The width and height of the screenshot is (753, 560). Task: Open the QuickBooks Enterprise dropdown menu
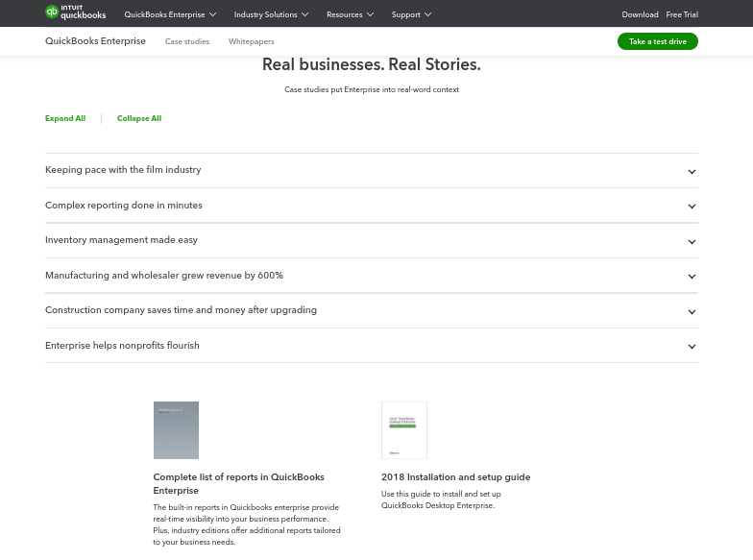(170, 15)
